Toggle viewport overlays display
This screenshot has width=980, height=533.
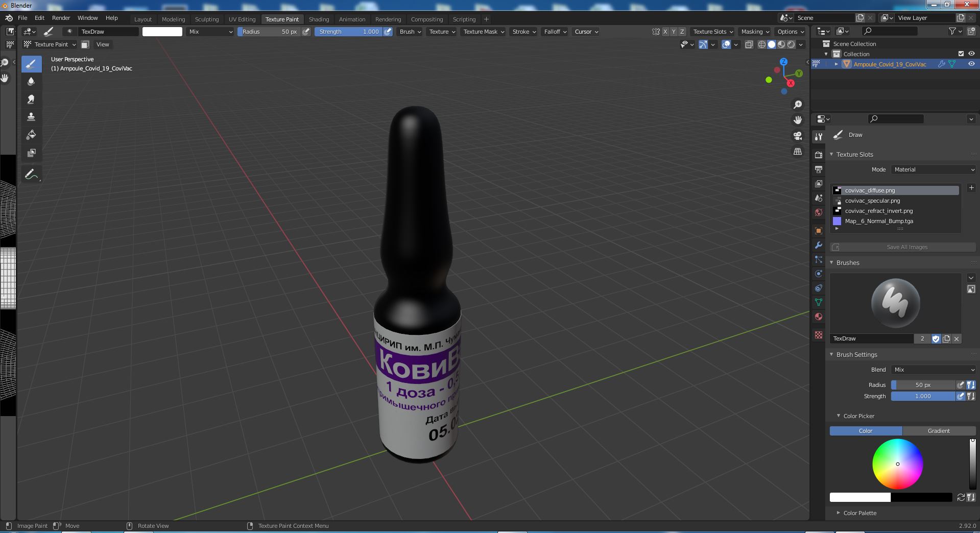726,44
